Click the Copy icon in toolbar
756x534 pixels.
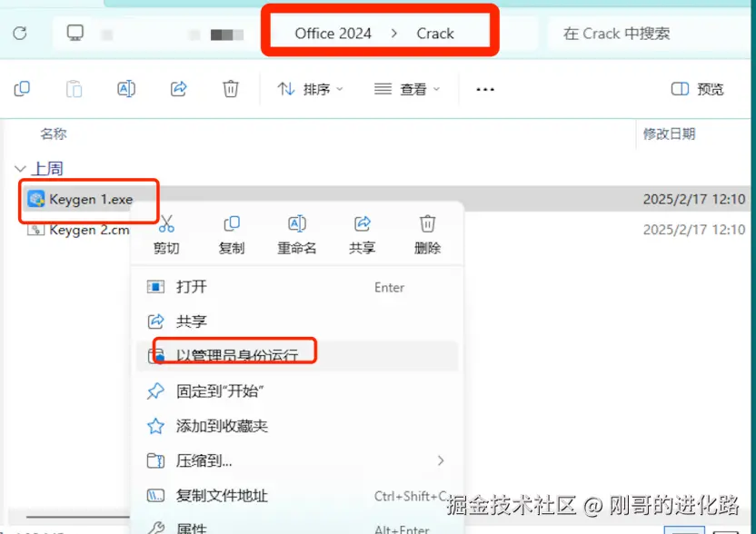tap(22, 89)
